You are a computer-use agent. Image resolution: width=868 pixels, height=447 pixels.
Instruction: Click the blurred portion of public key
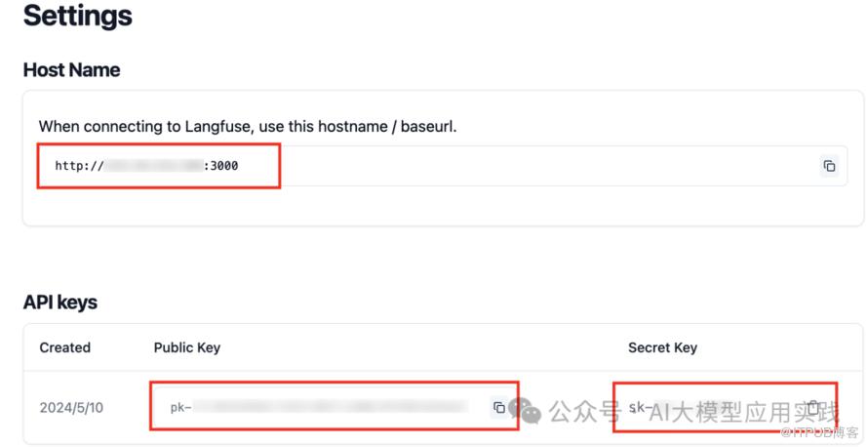pyautogui.click(x=332, y=407)
